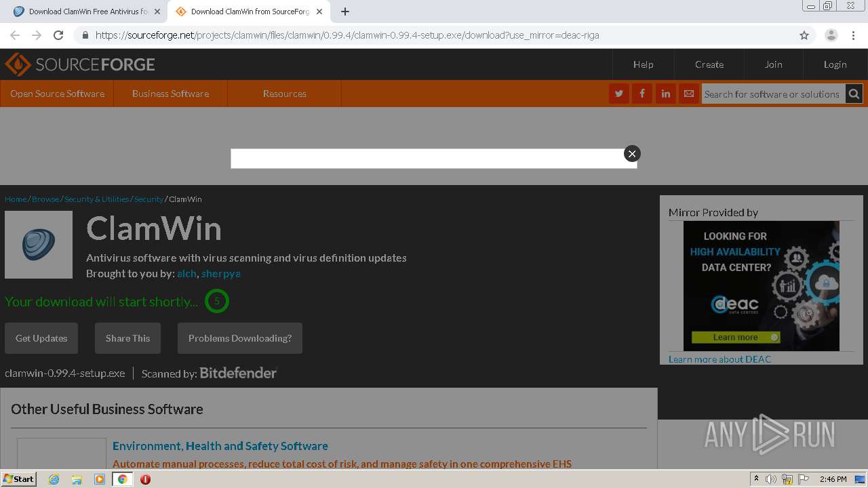Close the ClamWin Free Antivirus tab
868x488 pixels.
157,12
